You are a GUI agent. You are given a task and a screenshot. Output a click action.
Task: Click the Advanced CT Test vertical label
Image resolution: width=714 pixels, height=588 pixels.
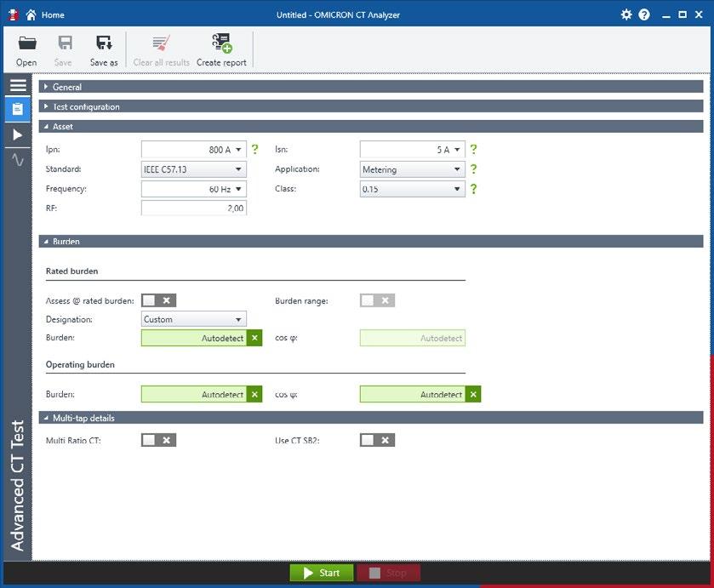17,486
